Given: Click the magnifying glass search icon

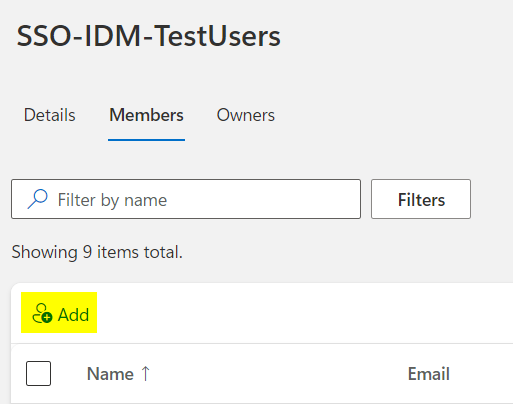Looking at the screenshot, I should click(37, 199).
